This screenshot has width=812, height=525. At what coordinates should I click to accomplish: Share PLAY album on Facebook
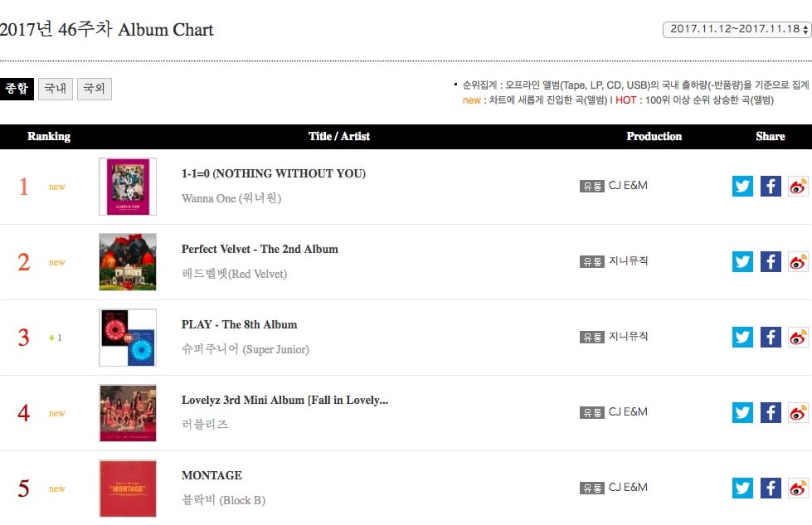[771, 337]
